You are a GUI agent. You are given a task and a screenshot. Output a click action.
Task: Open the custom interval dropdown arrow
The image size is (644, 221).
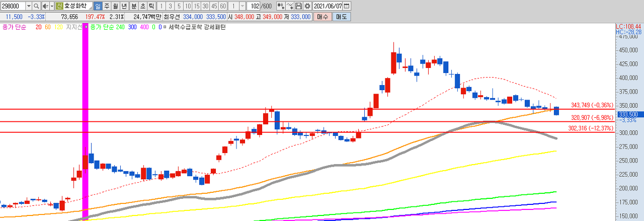242,6
